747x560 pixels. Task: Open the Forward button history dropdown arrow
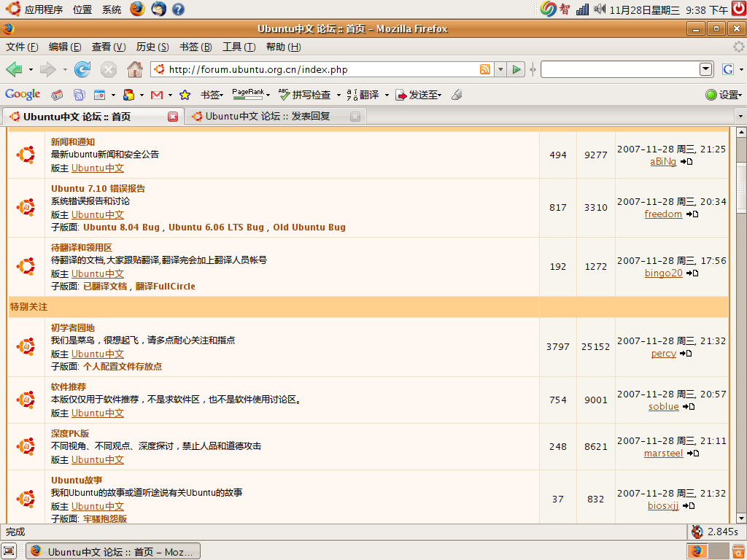[x=65, y=70]
